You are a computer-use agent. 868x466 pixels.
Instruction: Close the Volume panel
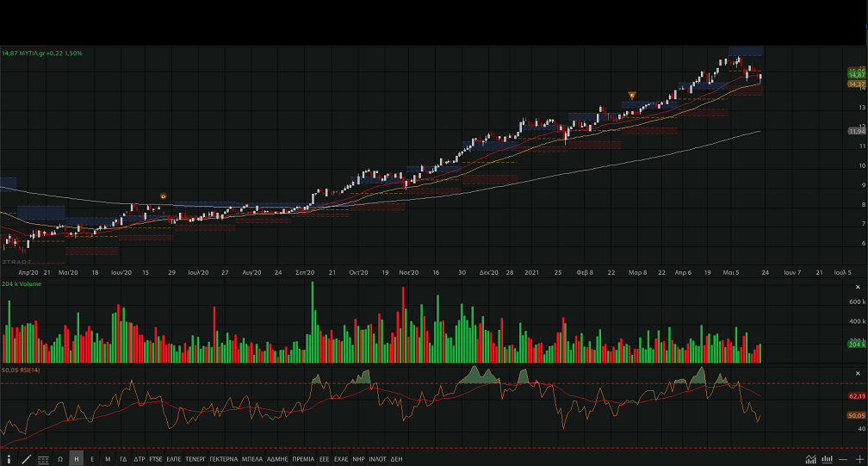pyautogui.click(x=858, y=287)
